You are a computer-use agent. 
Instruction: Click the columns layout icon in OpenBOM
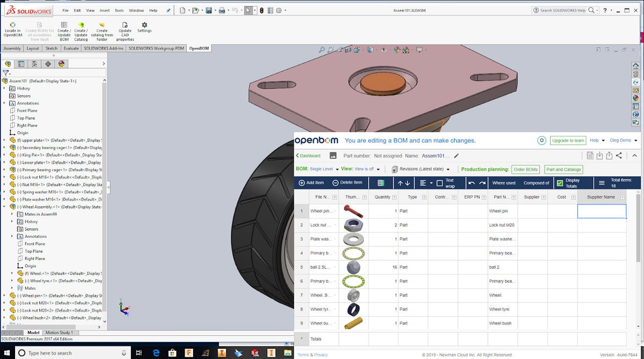tap(381, 182)
